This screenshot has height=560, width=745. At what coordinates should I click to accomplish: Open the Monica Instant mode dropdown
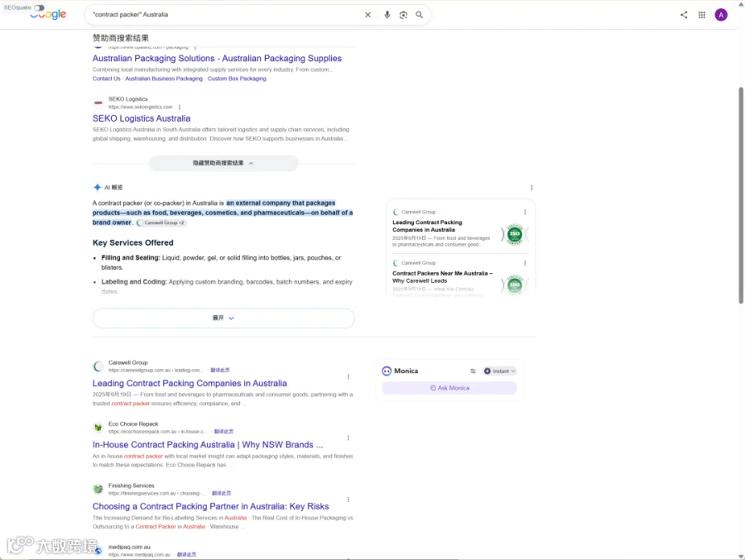point(499,371)
